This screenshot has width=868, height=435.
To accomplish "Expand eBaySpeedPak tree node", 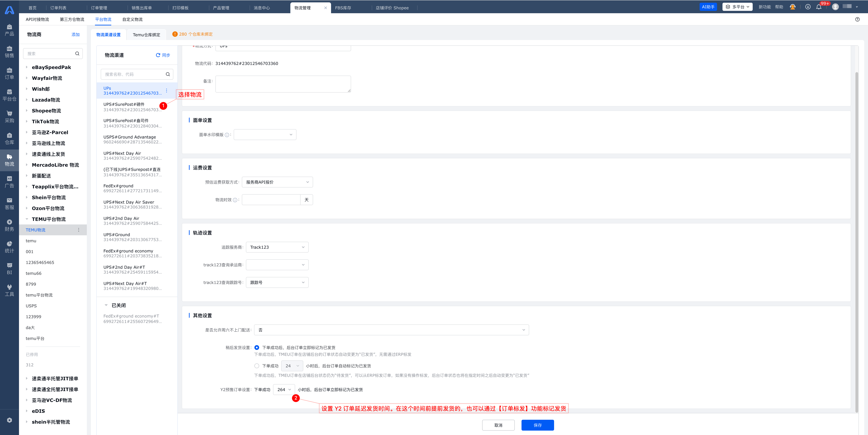I will pyautogui.click(x=27, y=67).
